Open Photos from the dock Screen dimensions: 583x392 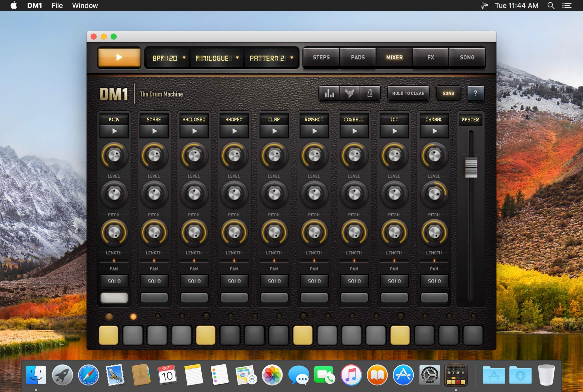(272, 375)
